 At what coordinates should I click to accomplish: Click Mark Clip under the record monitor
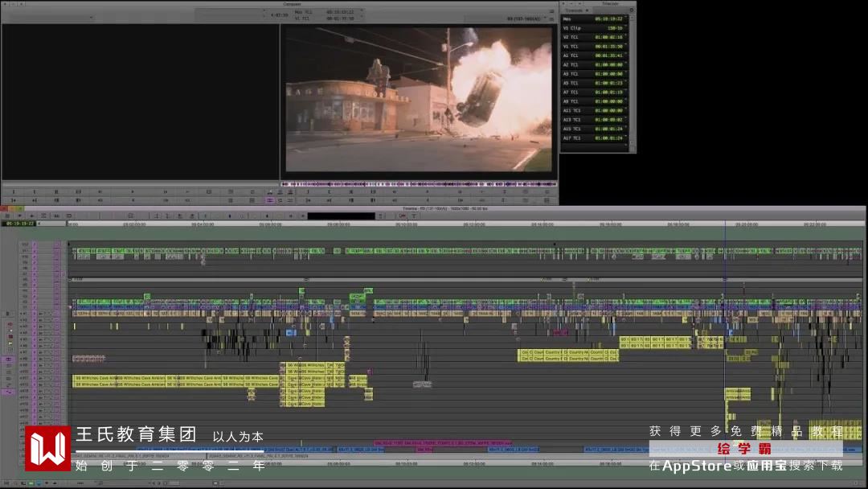pos(351,191)
